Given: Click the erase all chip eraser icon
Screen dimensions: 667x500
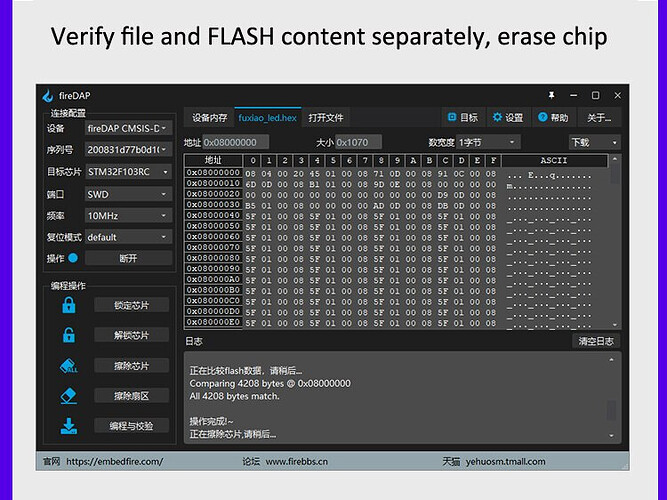Looking at the screenshot, I should coord(68,366).
